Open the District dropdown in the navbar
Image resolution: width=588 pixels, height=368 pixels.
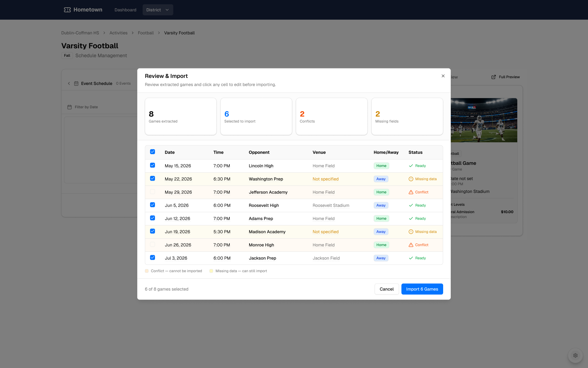tap(158, 10)
